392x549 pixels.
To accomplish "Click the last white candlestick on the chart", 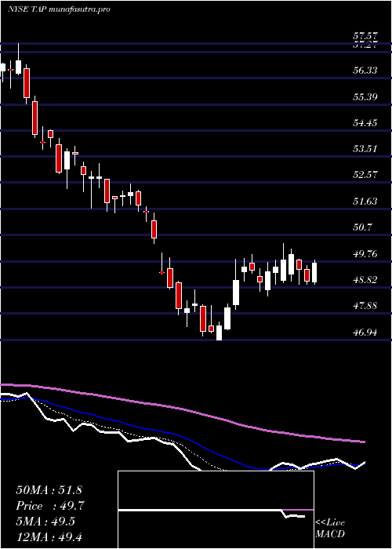I will tap(314, 272).
